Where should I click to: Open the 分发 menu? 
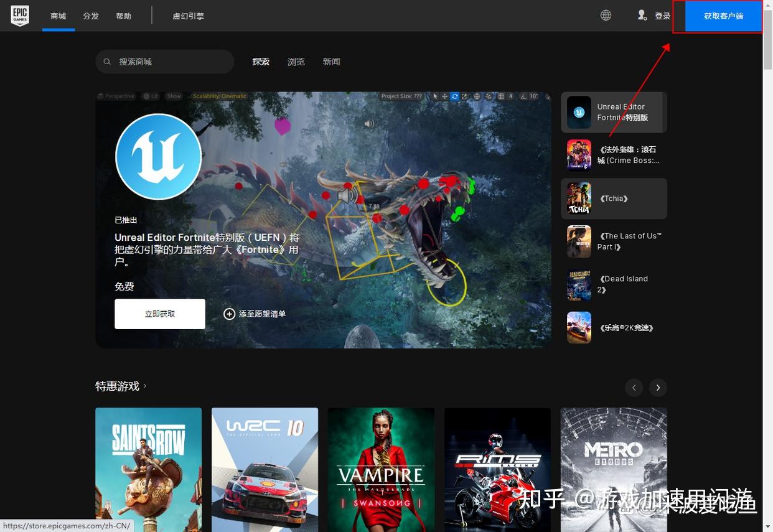pyautogui.click(x=91, y=16)
